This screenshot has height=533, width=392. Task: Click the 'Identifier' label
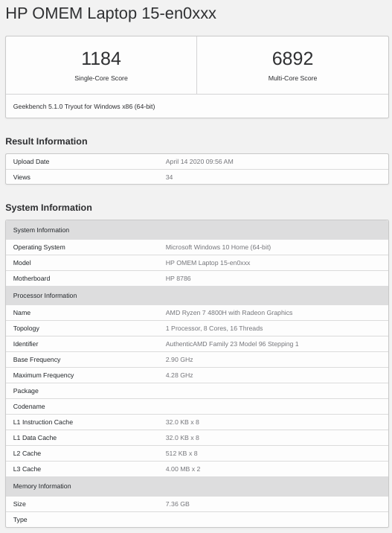25,344
